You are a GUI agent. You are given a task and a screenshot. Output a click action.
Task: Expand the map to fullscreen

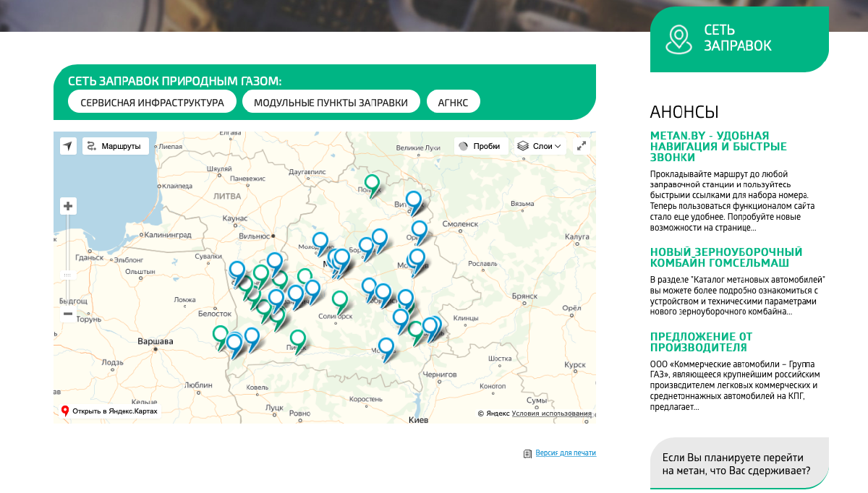click(x=582, y=146)
